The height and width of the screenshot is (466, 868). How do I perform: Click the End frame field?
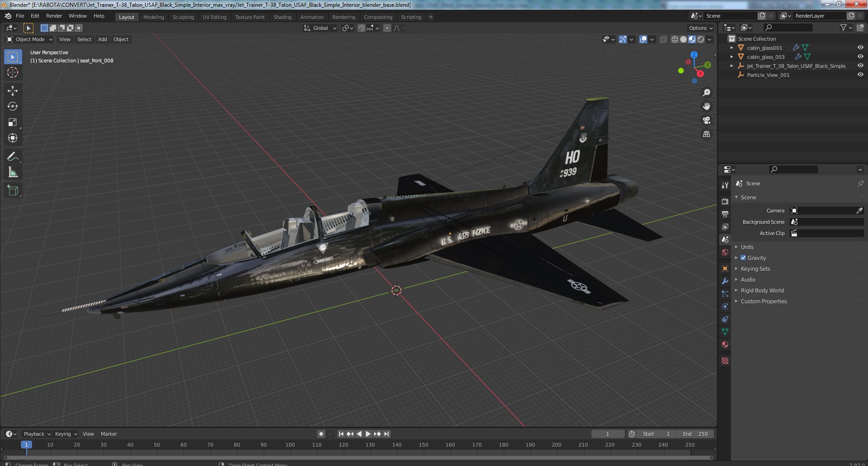tap(695, 434)
